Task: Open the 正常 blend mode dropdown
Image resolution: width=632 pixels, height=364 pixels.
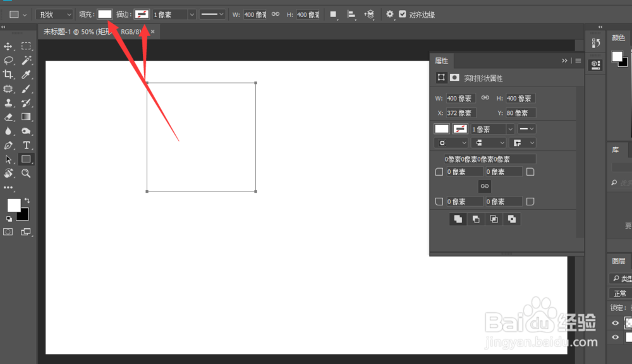Action: 620,293
